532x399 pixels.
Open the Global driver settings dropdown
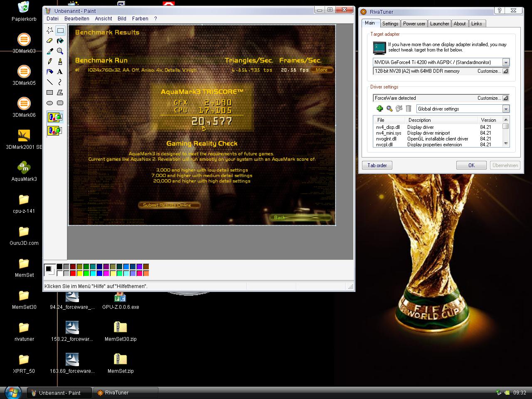(x=506, y=109)
